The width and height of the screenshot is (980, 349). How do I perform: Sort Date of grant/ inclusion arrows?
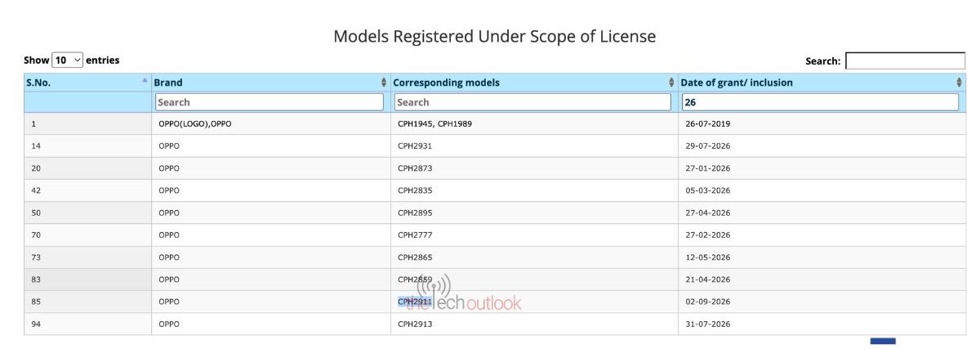tap(959, 83)
